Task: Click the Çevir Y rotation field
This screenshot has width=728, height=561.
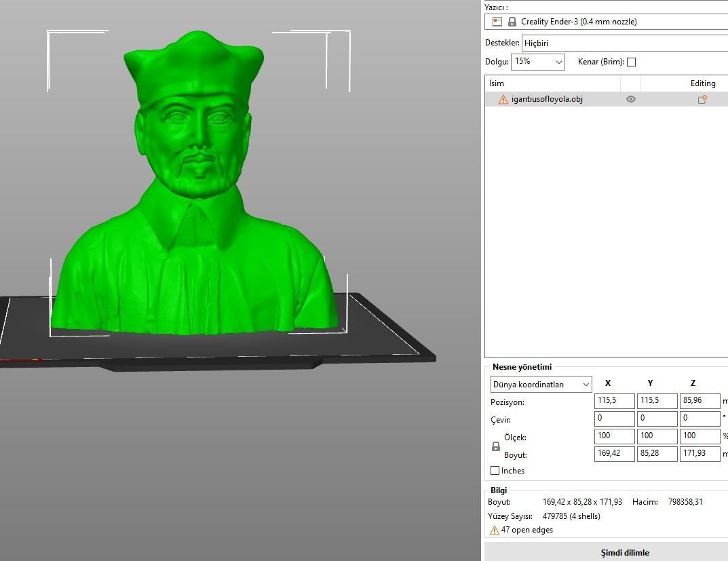Action: click(x=657, y=418)
